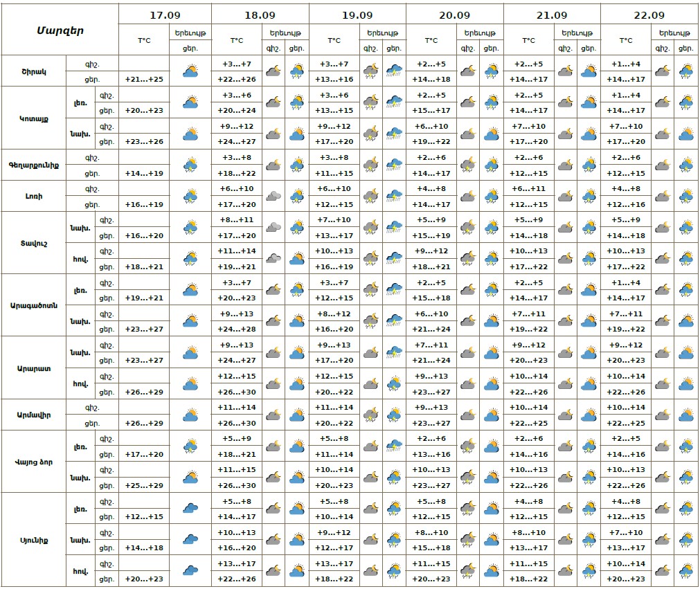Click Shirak's thunderstorm day icon for 19.09
Viewport: 700px width, 589px height.
pyautogui.click(x=394, y=71)
